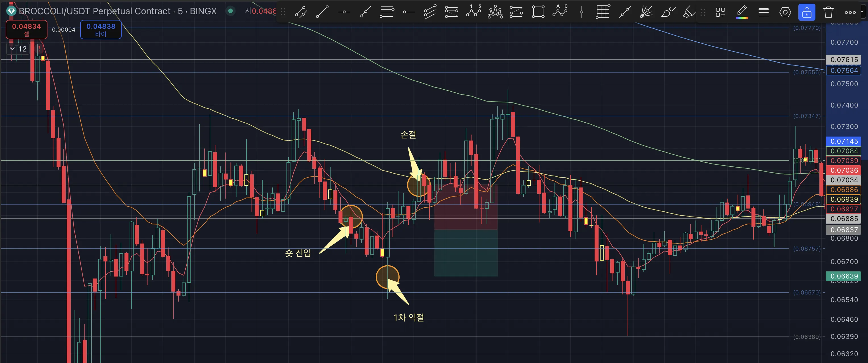Open the line thickness menu
Screen dimensions: 868x363
(x=763, y=13)
